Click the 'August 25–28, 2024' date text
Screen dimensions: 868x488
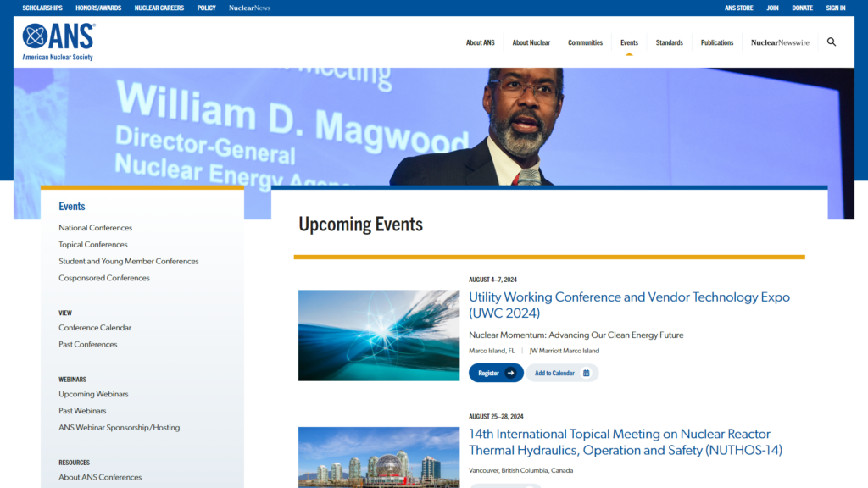click(x=496, y=417)
